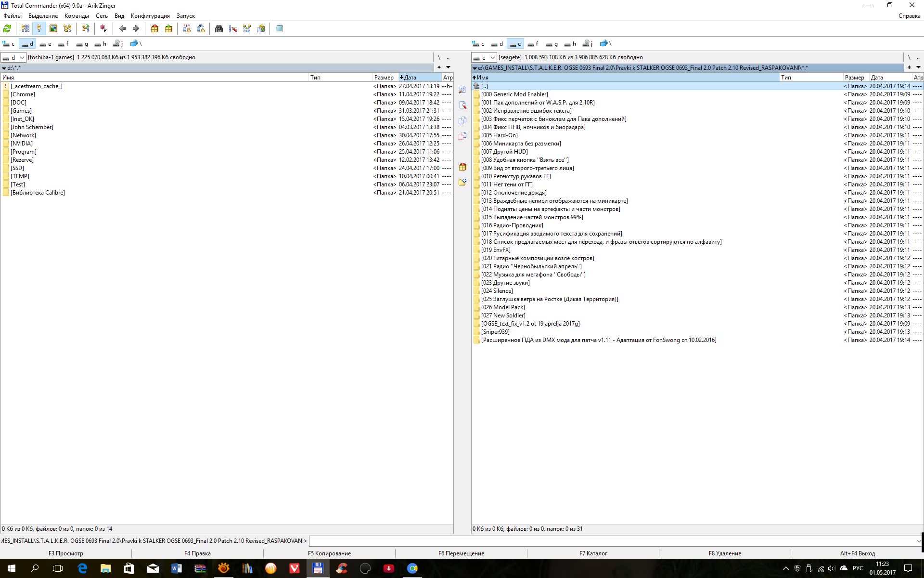Click the URL new connection icon

pyautogui.click(x=201, y=29)
